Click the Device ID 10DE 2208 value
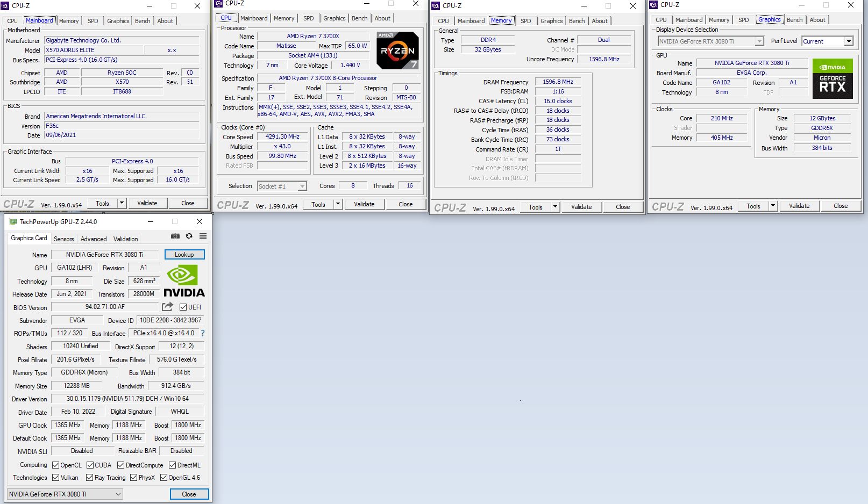The image size is (868, 504). point(170,320)
